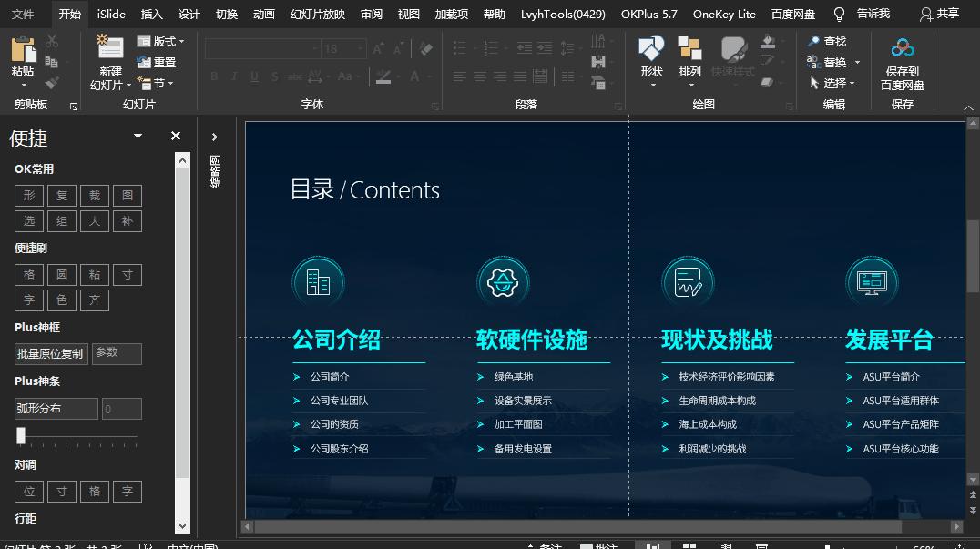The height and width of the screenshot is (549, 980).
Task: Click the 形 shape tool in OK常用 panel
Action: click(28, 195)
